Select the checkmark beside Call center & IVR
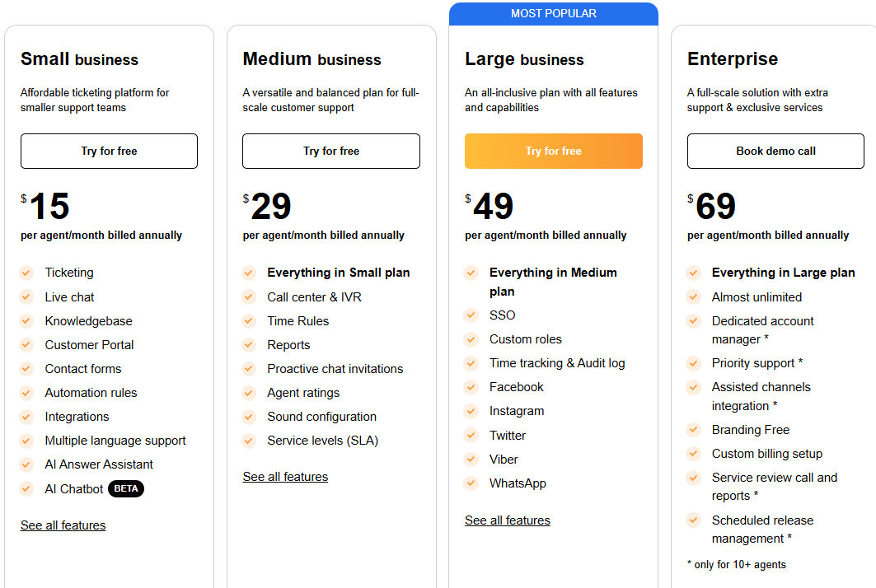Screen dimensions: 876x588 point(249,296)
